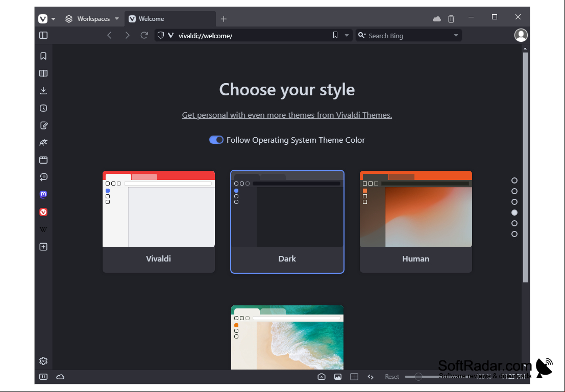Select the last page indicator dot
Screen dimensions: 565x392
point(514,234)
